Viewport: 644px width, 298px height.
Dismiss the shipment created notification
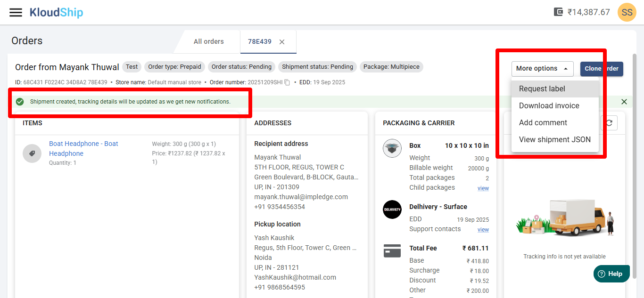pos(624,102)
